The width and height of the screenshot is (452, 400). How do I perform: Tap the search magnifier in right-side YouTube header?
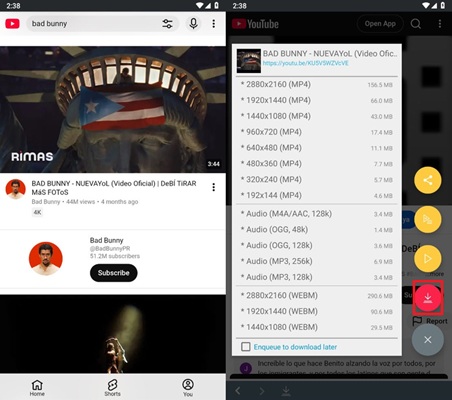point(416,24)
